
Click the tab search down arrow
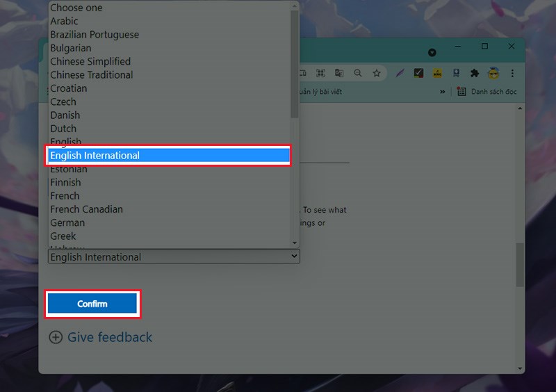click(x=432, y=53)
